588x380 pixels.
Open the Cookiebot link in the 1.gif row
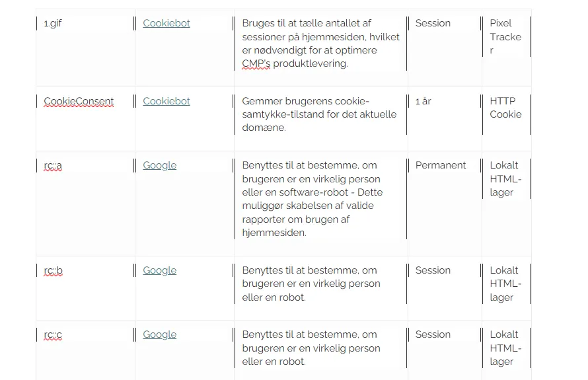pos(166,23)
